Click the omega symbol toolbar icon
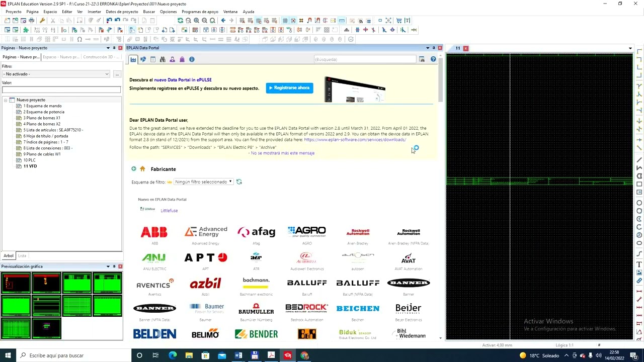This screenshot has height=362, width=644. [79, 39]
